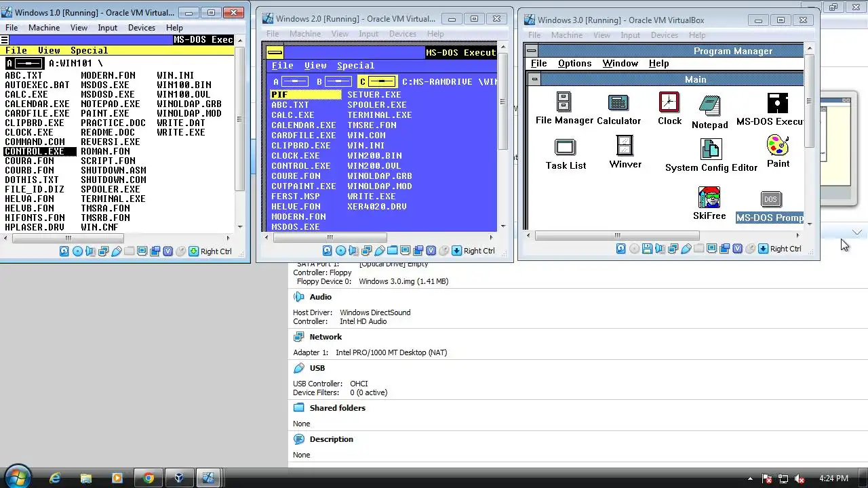868x488 pixels.
Task: Click floppy disk icon in Windows 3.0 status bar
Action: pyautogui.click(x=647, y=249)
